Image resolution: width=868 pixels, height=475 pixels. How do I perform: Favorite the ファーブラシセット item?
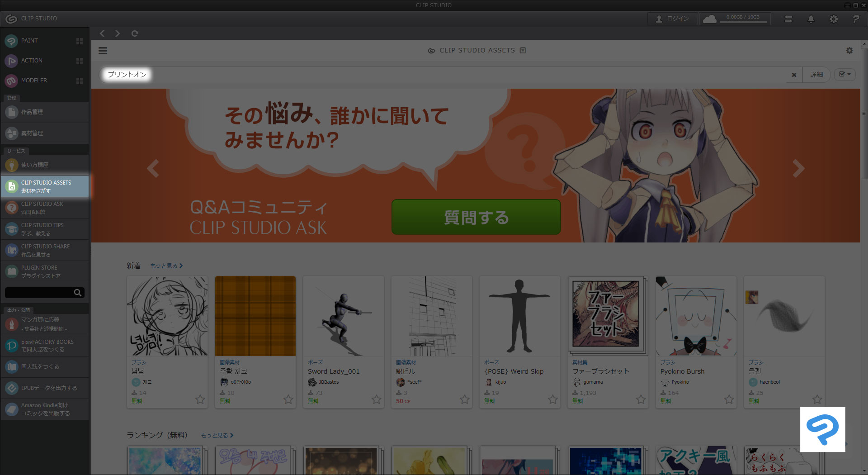click(x=641, y=399)
